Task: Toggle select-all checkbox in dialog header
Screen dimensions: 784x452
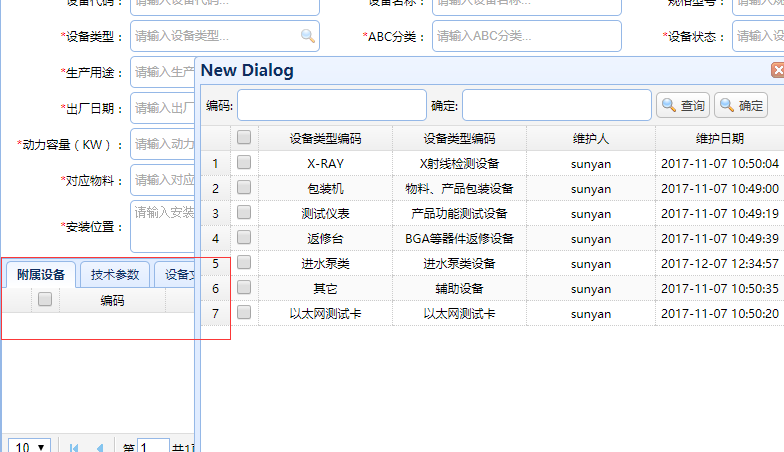Action: tap(244, 138)
